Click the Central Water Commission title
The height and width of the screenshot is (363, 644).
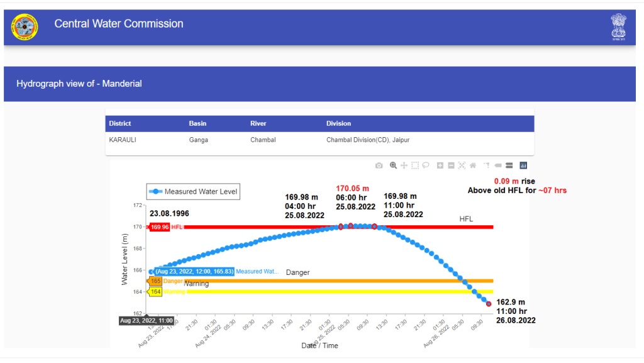119,24
